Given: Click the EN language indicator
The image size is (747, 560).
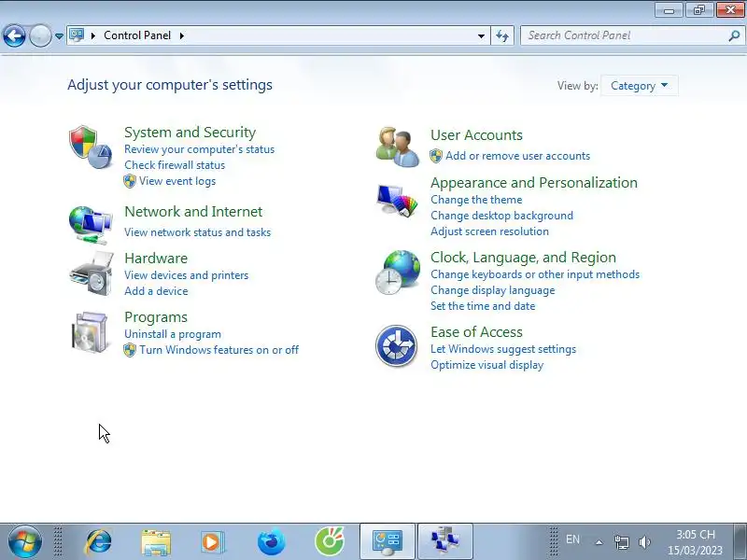Looking at the screenshot, I should [572, 539].
